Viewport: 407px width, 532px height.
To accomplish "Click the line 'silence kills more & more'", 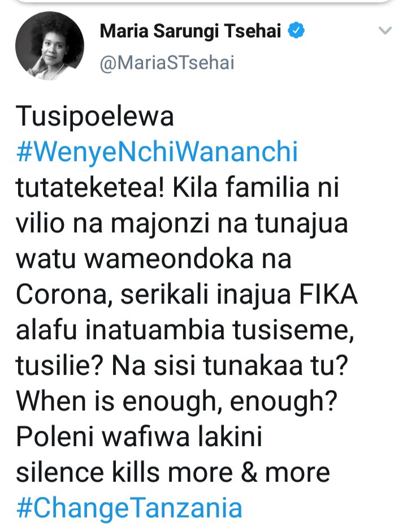I will click(x=173, y=472).
